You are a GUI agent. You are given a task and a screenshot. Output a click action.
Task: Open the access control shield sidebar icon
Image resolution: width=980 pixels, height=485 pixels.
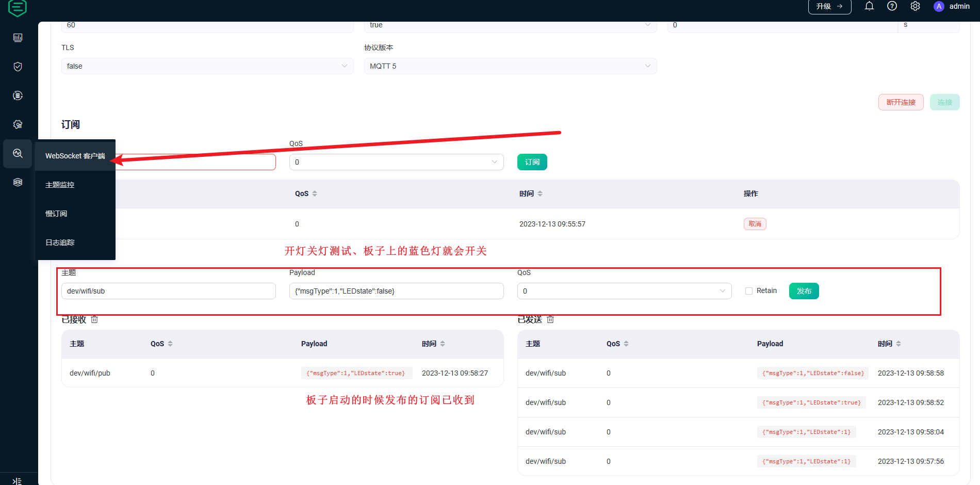click(18, 67)
